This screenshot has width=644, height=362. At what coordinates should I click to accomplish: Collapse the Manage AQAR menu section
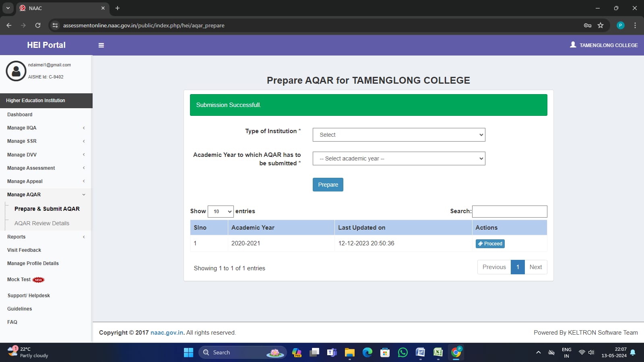(46, 195)
